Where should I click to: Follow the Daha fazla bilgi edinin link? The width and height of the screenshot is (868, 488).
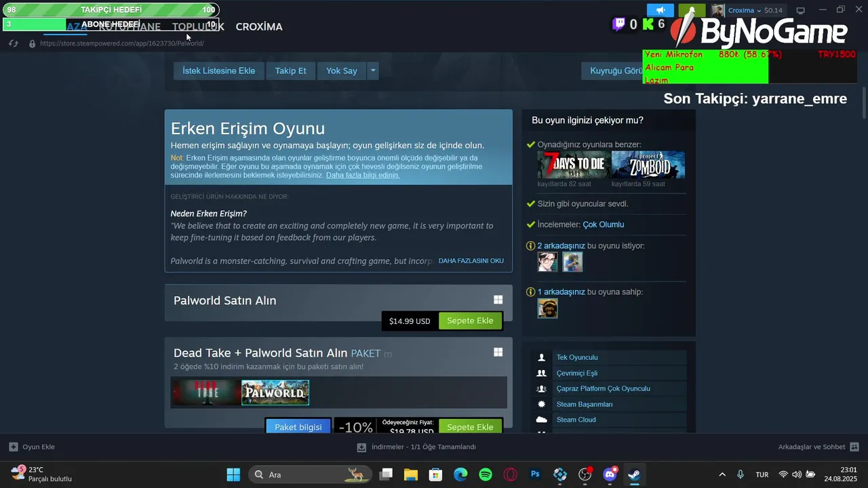363,175
